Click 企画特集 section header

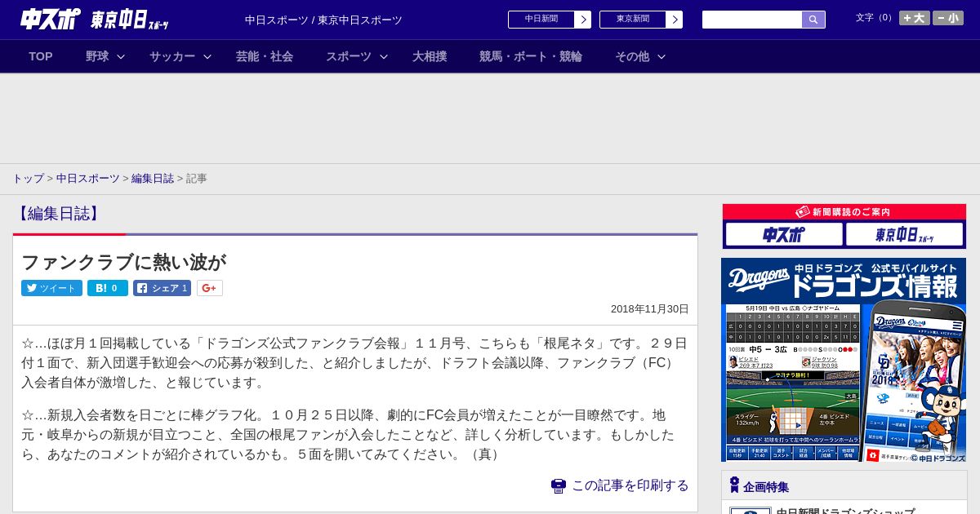click(766, 487)
